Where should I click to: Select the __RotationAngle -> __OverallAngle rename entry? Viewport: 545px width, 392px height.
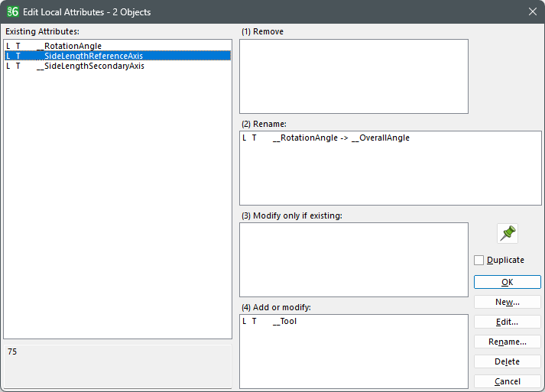pos(341,138)
